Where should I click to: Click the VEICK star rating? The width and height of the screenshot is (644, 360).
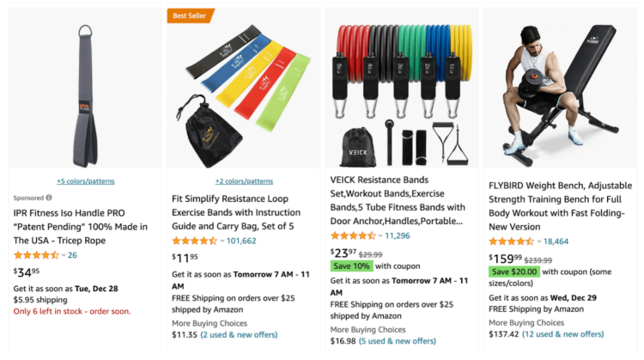(x=353, y=235)
